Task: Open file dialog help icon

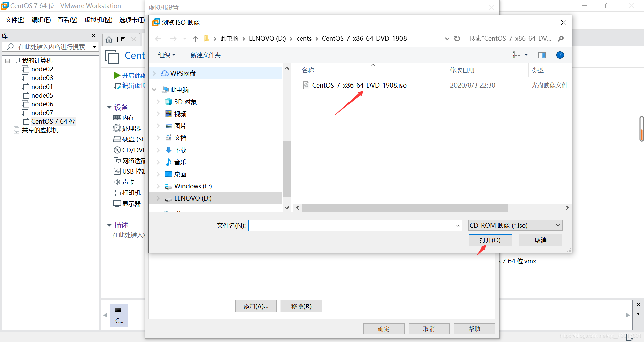Action: click(x=560, y=55)
